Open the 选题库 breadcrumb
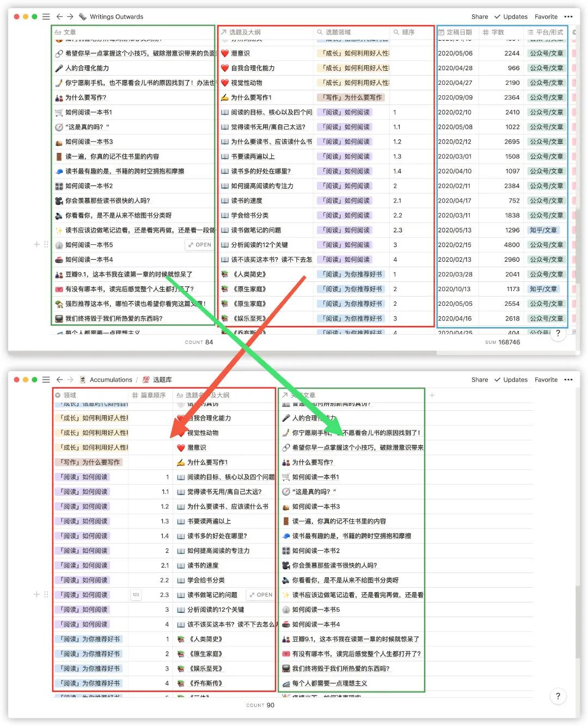The width and height of the screenshot is (588, 726). 157,380
